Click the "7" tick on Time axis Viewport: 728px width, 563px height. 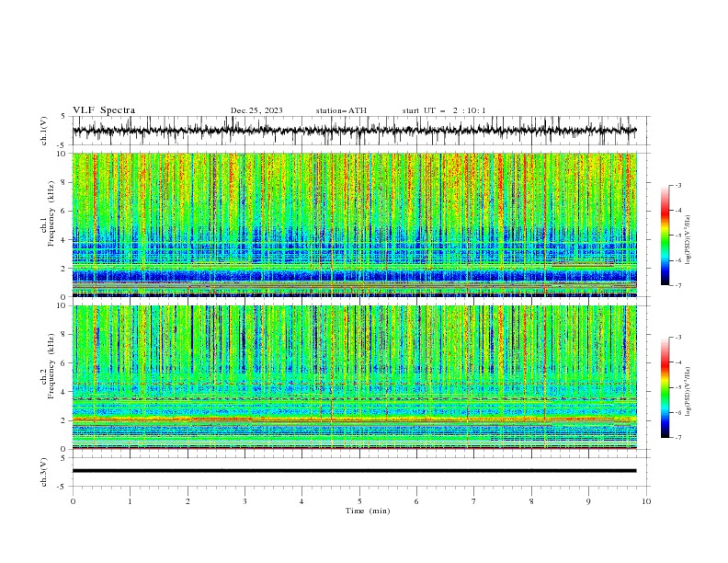click(474, 501)
